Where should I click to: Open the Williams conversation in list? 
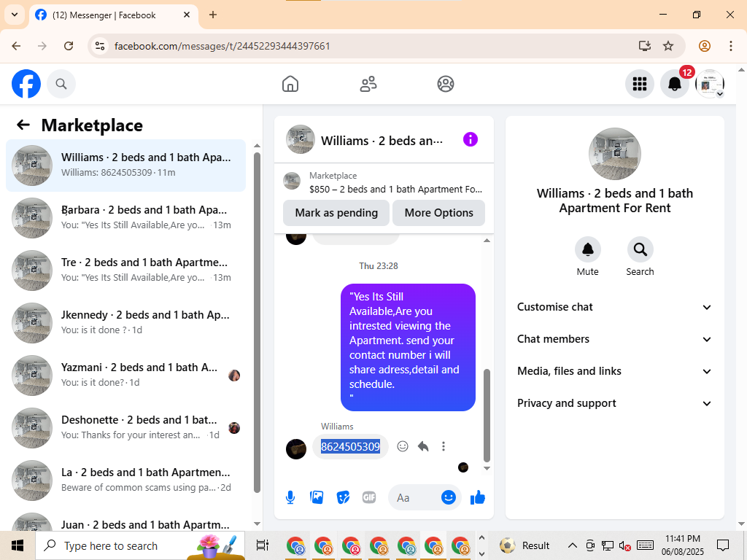coord(125,166)
